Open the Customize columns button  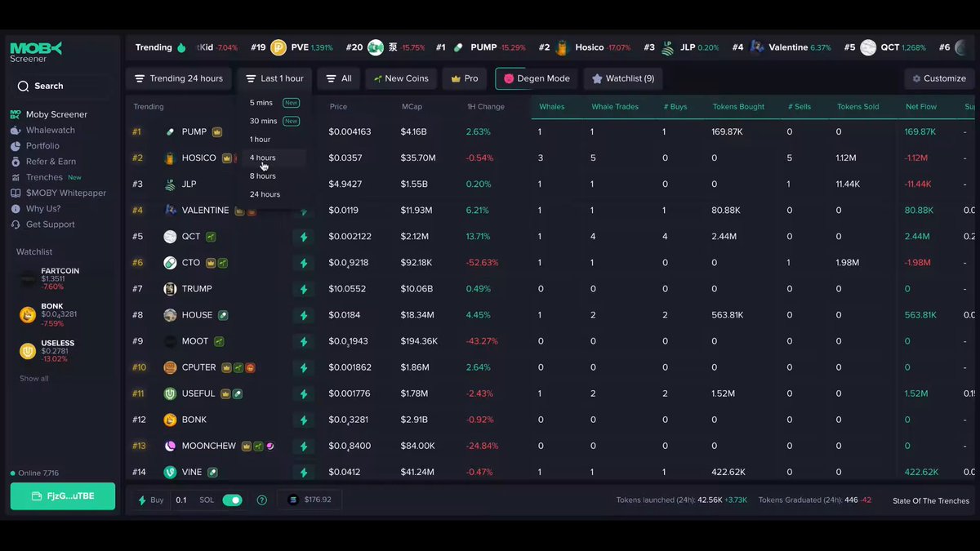coord(939,78)
